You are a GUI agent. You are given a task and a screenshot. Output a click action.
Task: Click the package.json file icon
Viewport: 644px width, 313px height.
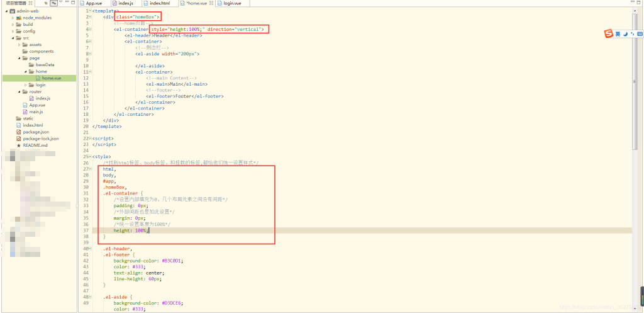pyautogui.click(x=18, y=132)
